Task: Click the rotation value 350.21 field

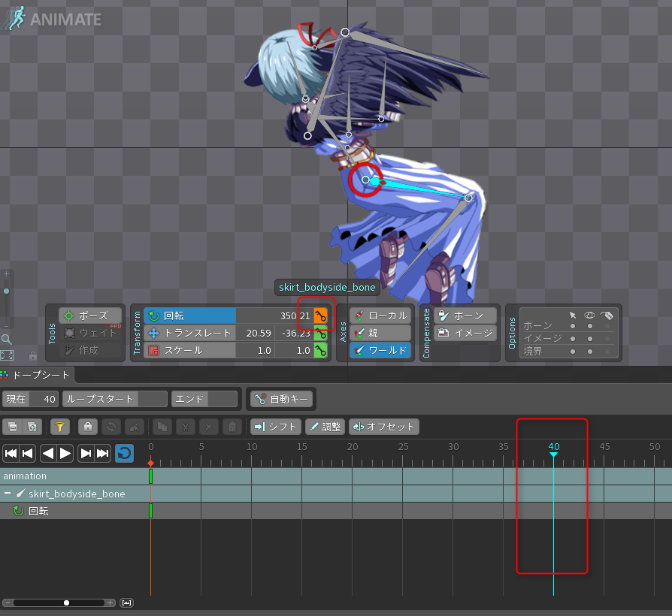Action: coord(274,316)
